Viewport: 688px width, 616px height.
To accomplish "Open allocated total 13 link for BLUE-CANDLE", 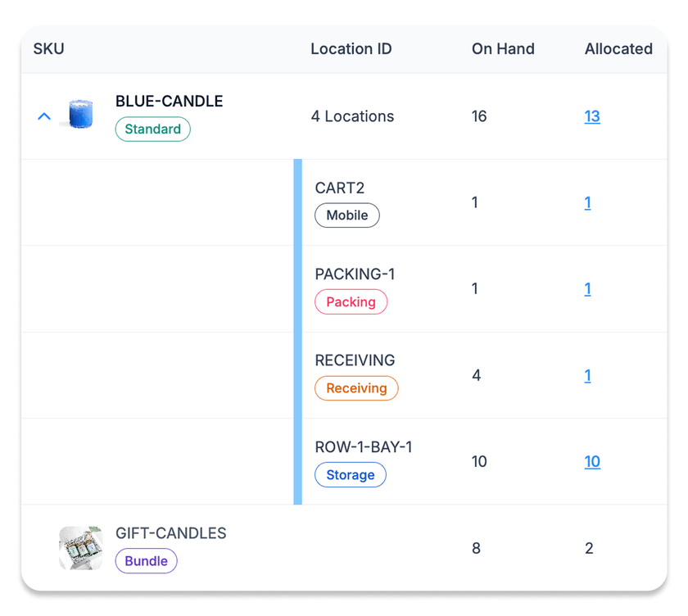I will point(591,116).
